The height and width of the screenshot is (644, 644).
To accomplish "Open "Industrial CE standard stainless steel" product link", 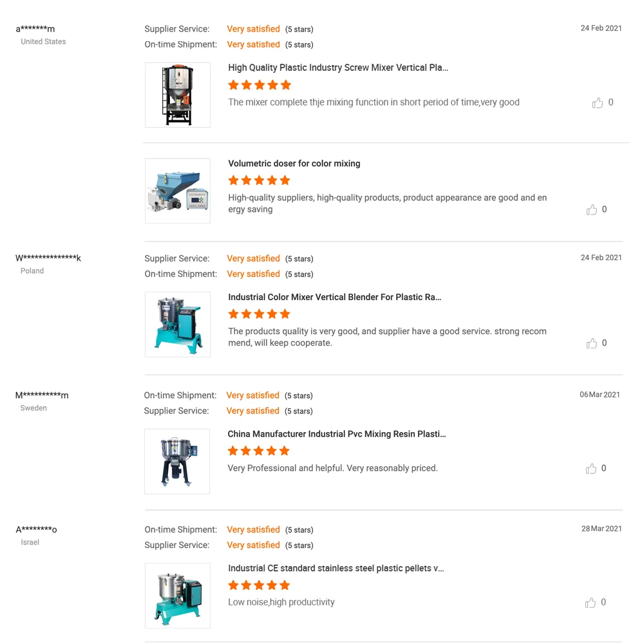I will (336, 569).
